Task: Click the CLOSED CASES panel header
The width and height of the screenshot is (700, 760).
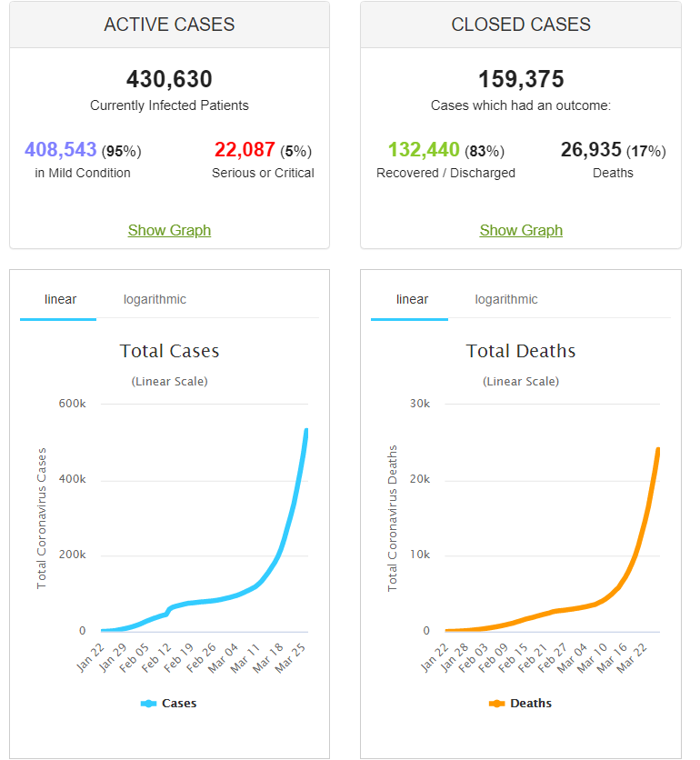Action: click(521, 25)
